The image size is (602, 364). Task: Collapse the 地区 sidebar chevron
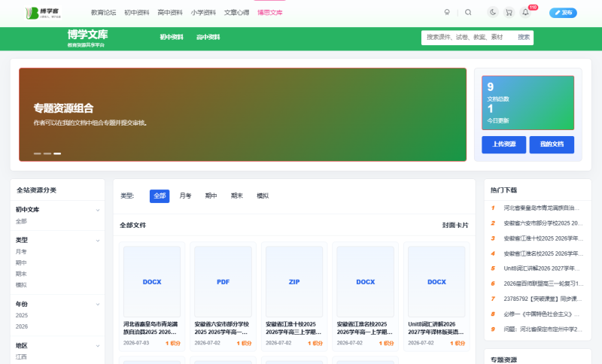pos(98,346)
